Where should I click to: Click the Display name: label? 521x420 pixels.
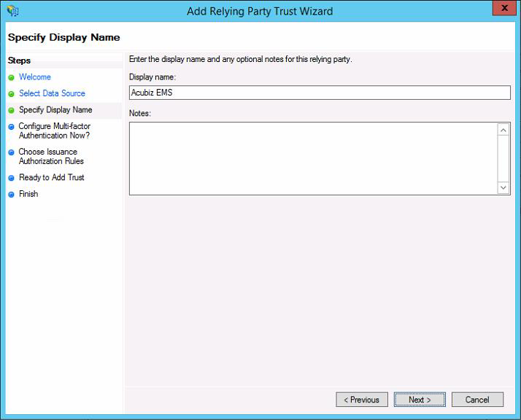click(x=153, y=77)
